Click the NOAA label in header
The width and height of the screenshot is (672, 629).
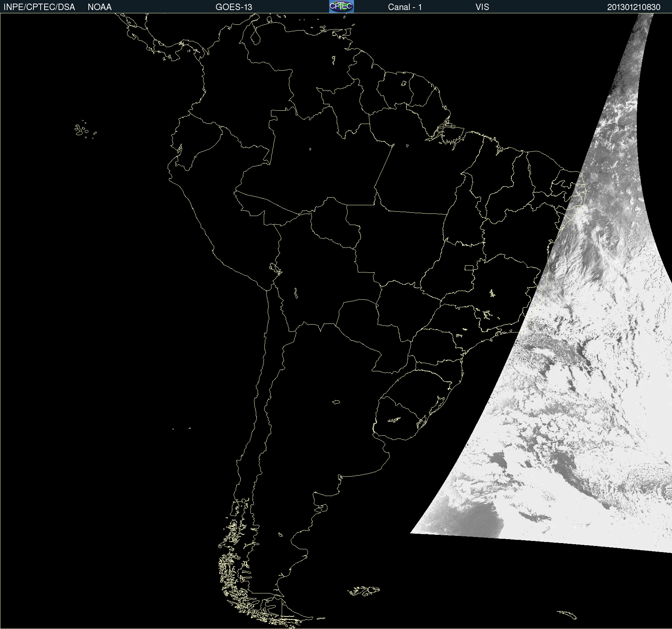[x=100, y=7]
